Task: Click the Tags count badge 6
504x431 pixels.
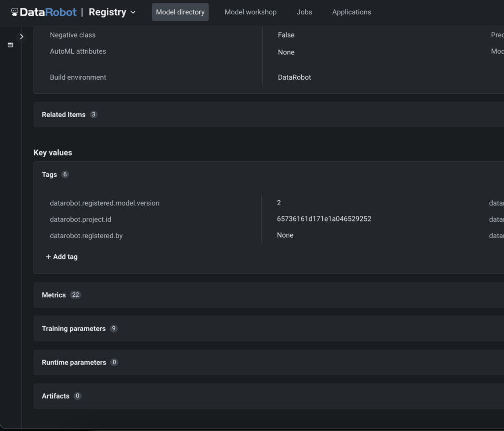Action: coord(65,174)
